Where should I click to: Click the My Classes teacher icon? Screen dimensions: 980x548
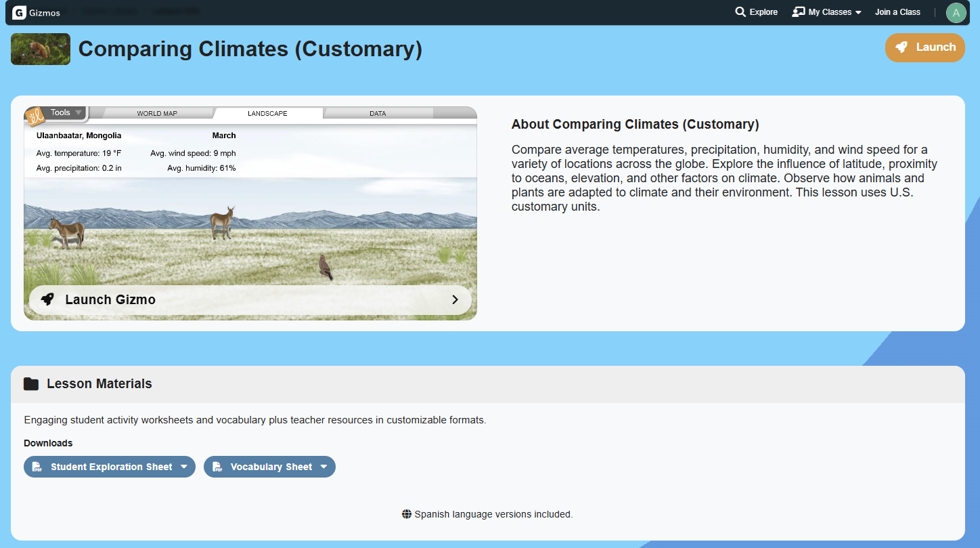tap(799, 12)
